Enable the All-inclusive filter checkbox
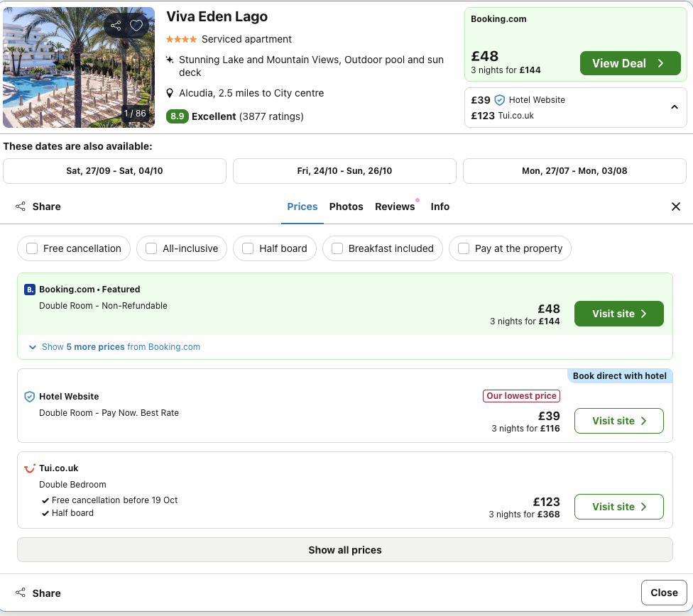Image resolution: width=693 pixels, height=616 pixels. coord(151,248)
